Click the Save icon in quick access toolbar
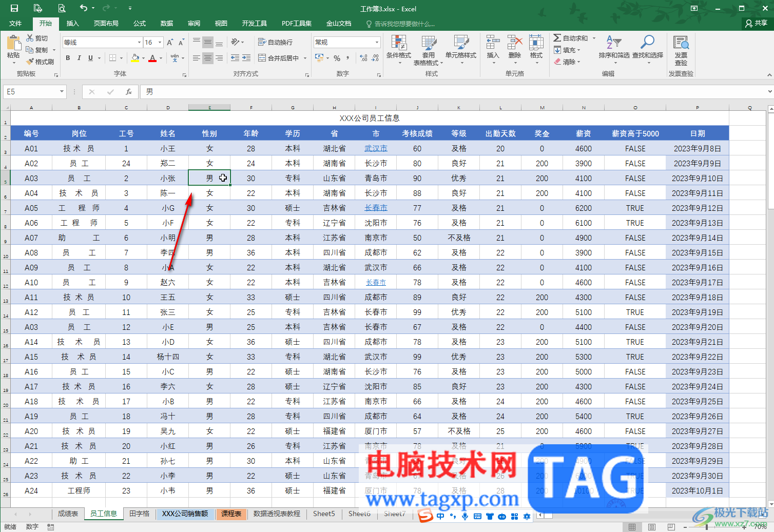 (14, 8)
